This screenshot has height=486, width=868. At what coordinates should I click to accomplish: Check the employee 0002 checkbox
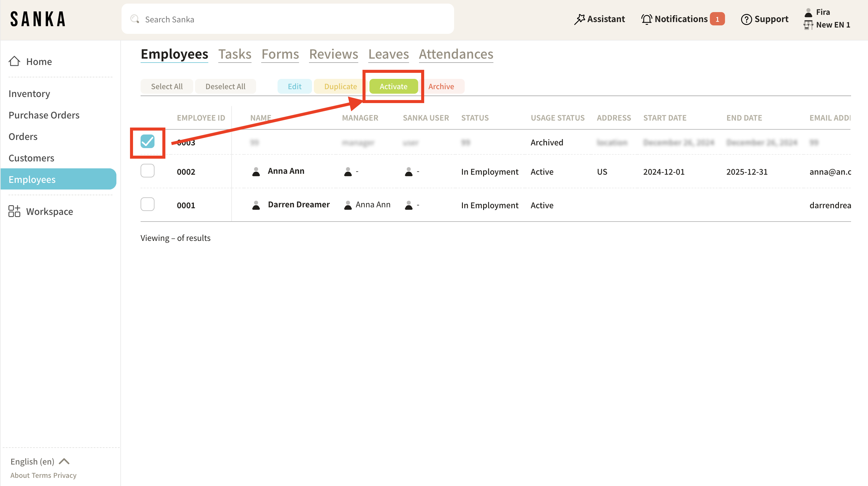pos(148,171)
